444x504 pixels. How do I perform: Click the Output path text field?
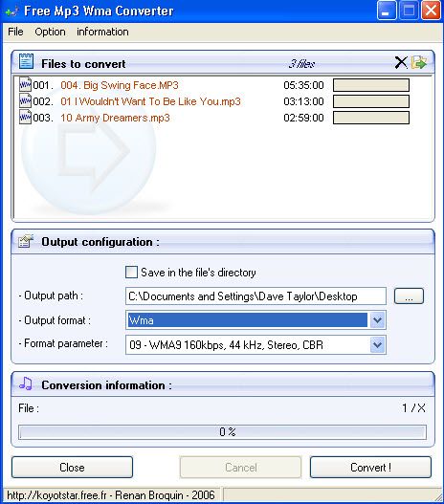tap(255, 296)
